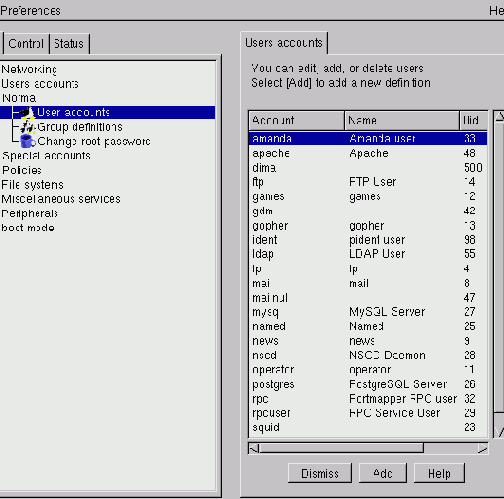
Task: Select the ident account row
Action: pyautogui.click(x=368, y=240)
